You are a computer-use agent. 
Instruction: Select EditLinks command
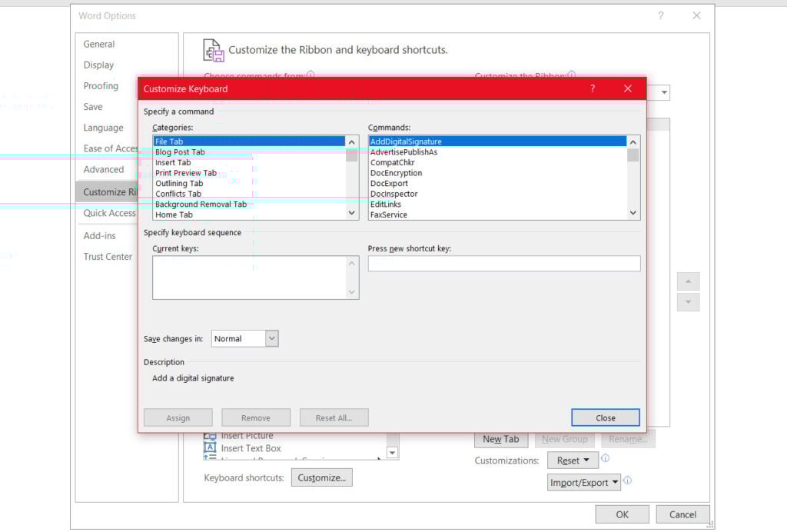click(498, 204)
